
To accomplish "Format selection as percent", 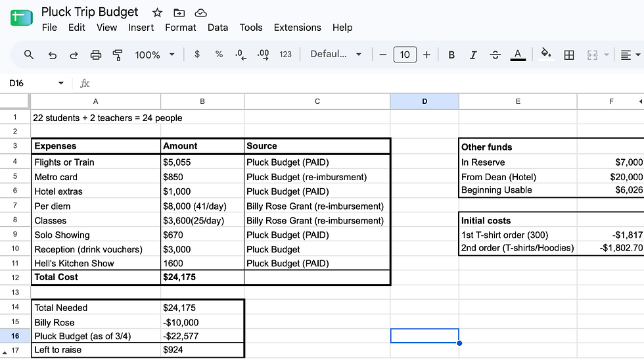I will (219, 54).
